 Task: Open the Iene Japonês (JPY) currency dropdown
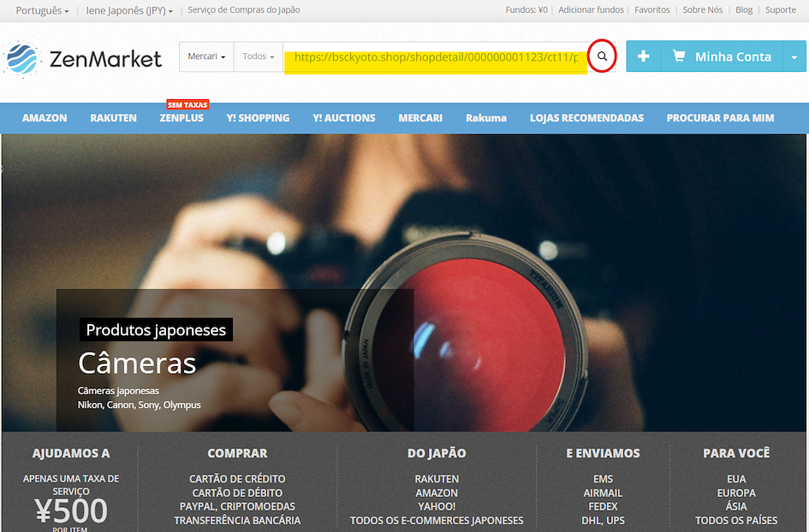coord(129,10)
